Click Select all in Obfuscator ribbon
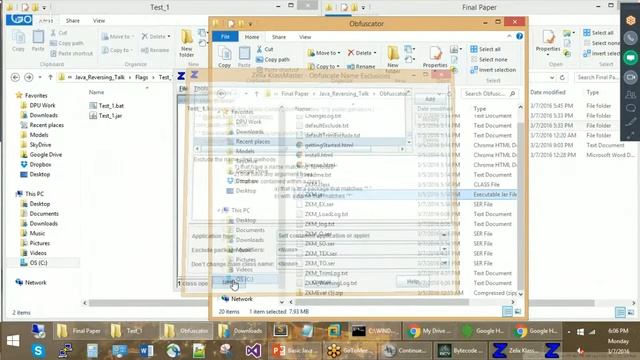 485,49
